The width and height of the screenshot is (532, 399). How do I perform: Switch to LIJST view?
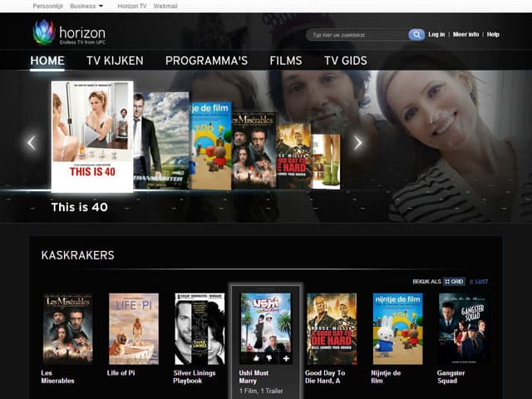[x=479, y=282]
